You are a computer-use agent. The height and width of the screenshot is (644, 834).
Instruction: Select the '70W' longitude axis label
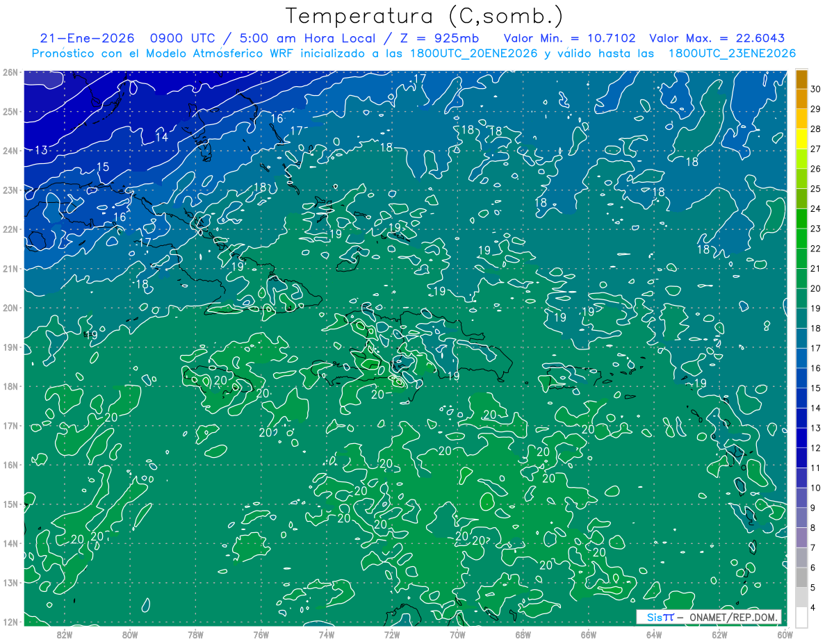pos(457,634)
